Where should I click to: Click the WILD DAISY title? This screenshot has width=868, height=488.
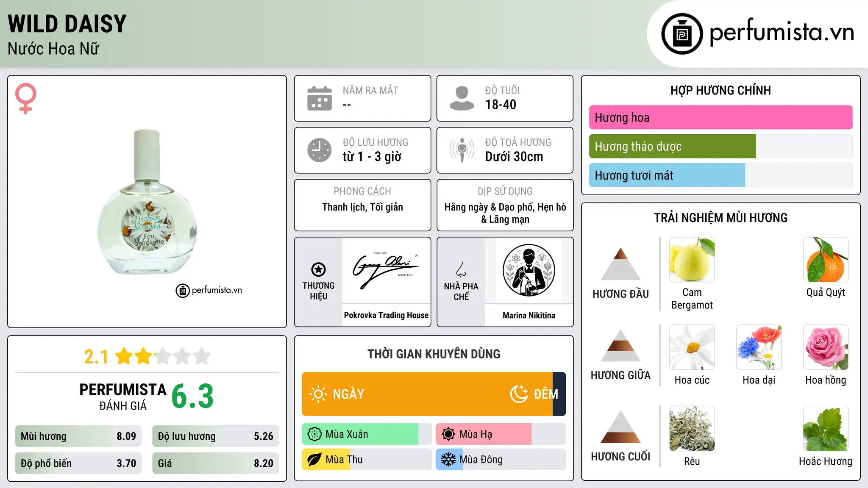tap(67, 24)
